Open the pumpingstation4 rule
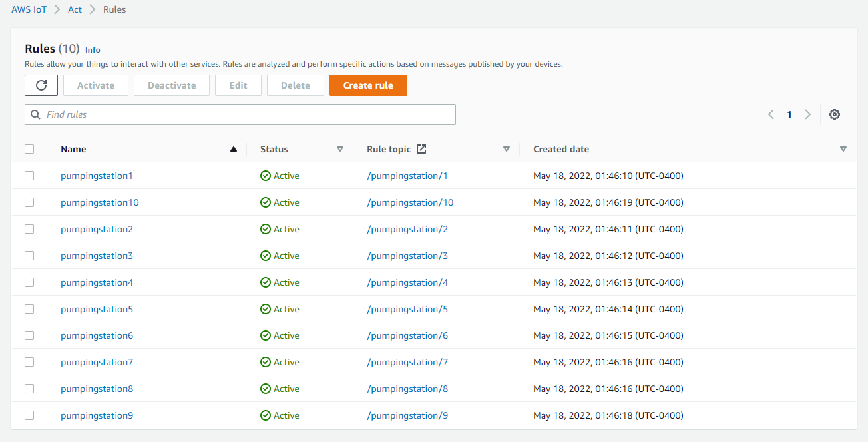 [x=97, y=282]
